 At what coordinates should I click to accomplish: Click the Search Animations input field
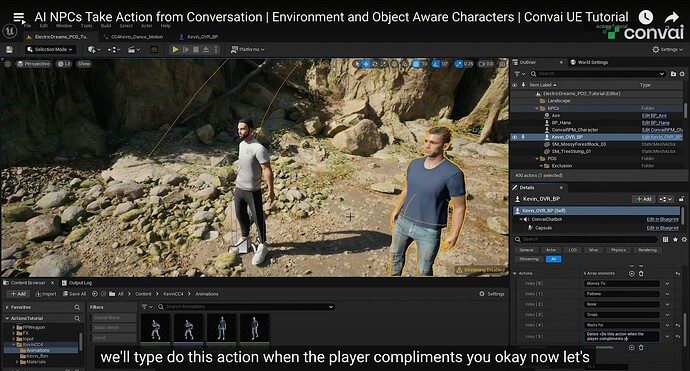(245, 307)
